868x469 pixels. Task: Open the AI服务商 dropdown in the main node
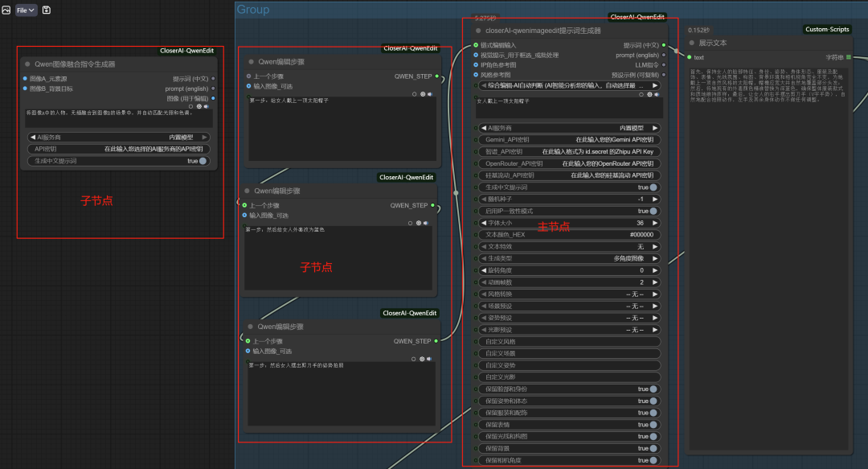569,128
